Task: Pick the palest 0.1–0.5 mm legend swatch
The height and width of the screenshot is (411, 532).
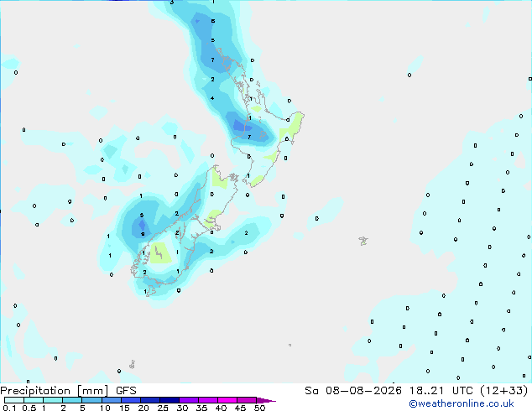Action: [14, 400]
